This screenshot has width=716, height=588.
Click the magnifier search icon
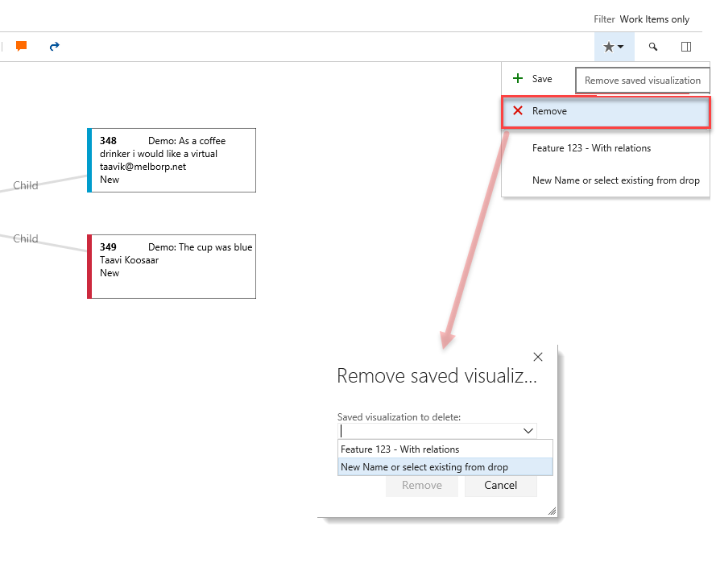pyautogui.click(x=653, y=47)
